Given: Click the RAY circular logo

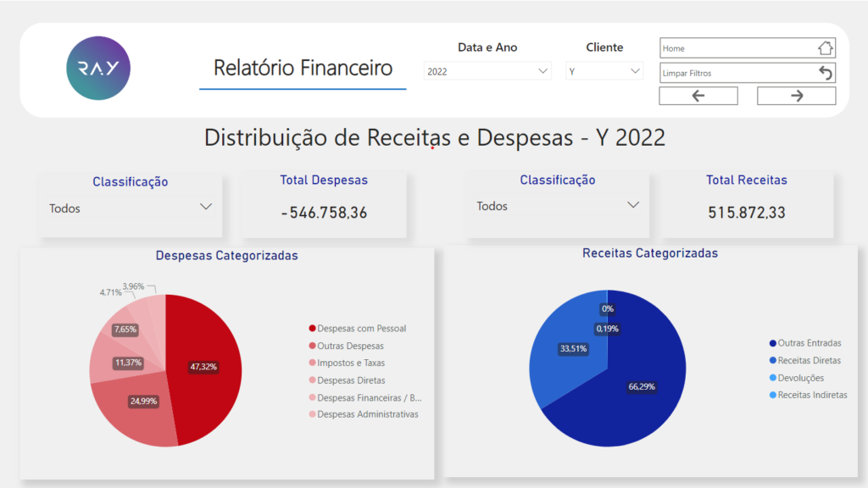Looking at the screenshot, I should (98, 69).
